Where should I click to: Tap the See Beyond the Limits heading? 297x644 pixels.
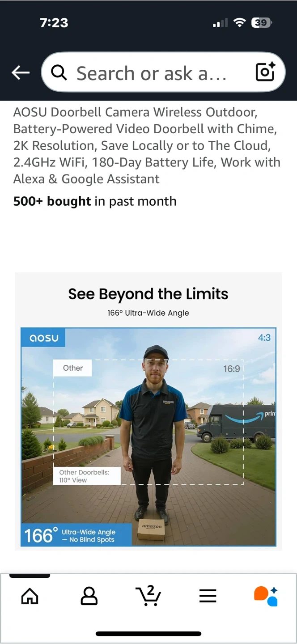148,294
